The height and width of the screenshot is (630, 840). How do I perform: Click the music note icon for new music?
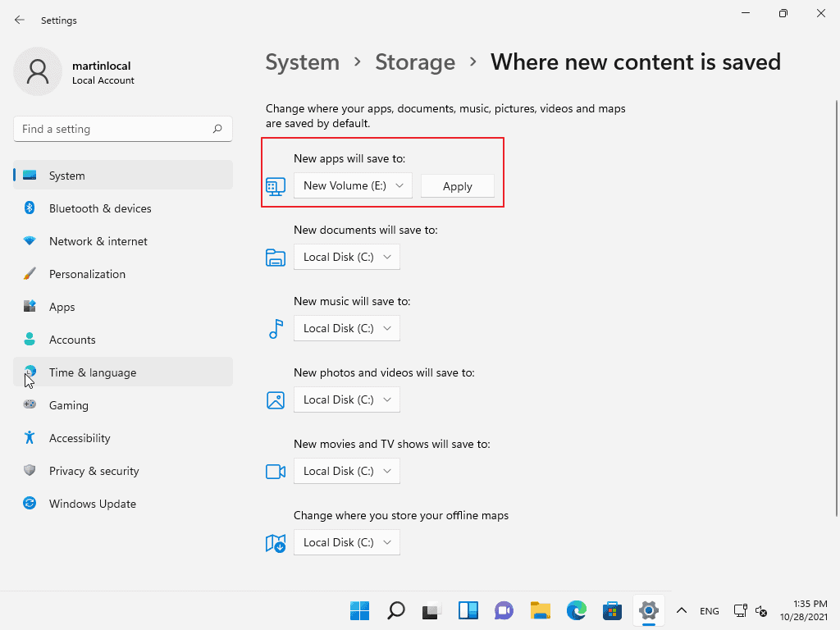click(275, 328)
